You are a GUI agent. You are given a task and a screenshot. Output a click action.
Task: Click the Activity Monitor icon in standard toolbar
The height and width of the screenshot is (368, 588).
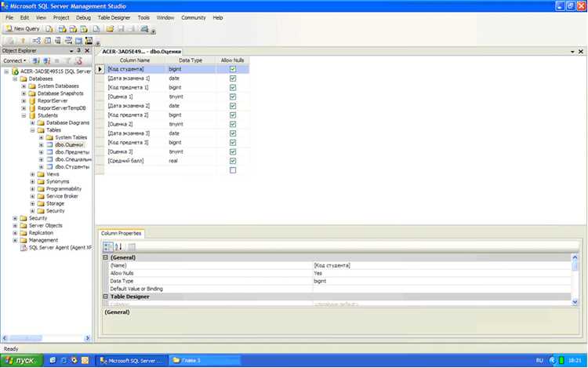(144, 29)
